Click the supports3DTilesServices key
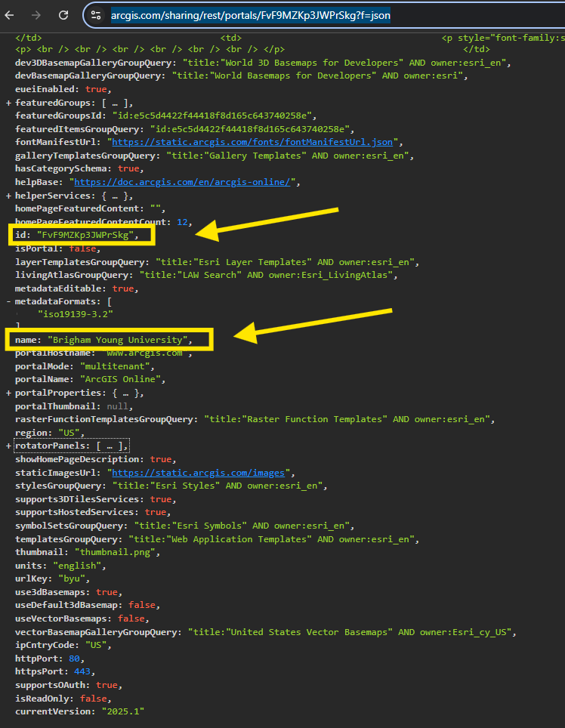The width and height of the screenshot is (565, 728). [x=77, y=499]
